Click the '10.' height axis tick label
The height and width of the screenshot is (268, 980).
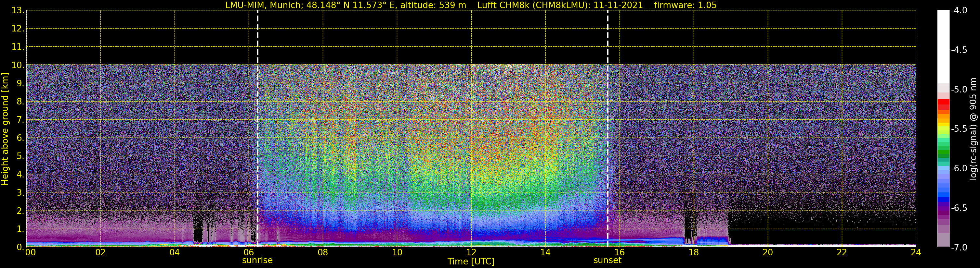[18, 65]
